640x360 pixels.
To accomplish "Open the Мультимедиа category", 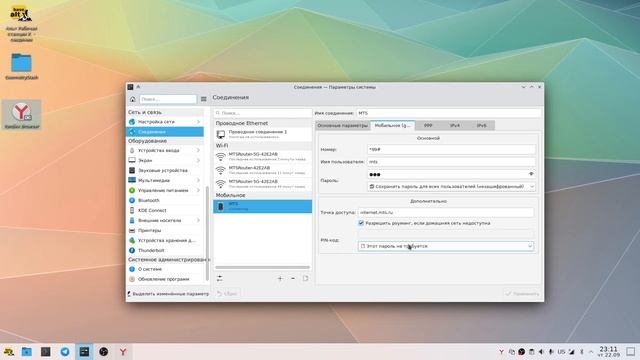I will coord(165,180).
